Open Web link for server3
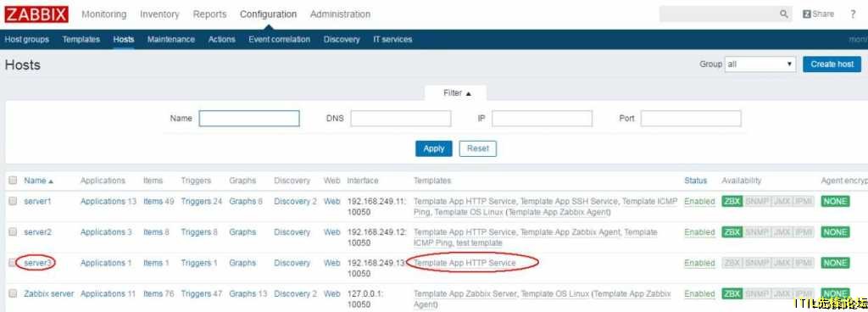Viewport: 868px width, 312px height. pos(332,263)
